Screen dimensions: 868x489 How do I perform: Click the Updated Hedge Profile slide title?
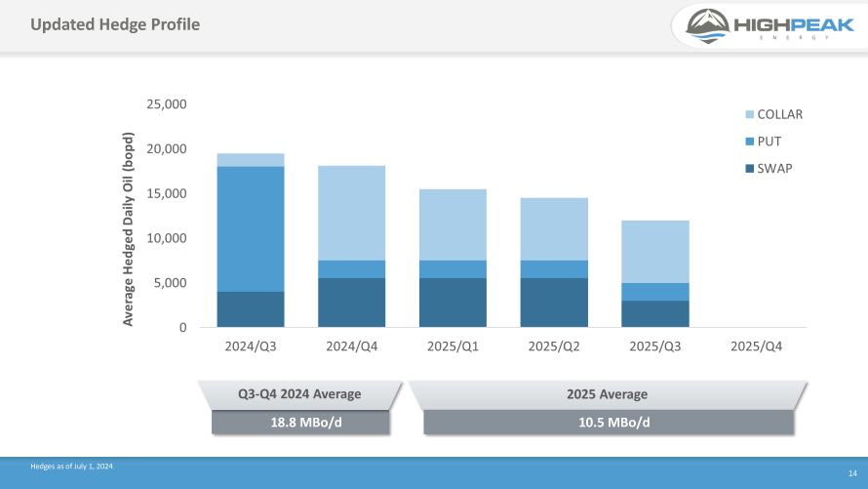click(114, 24)
